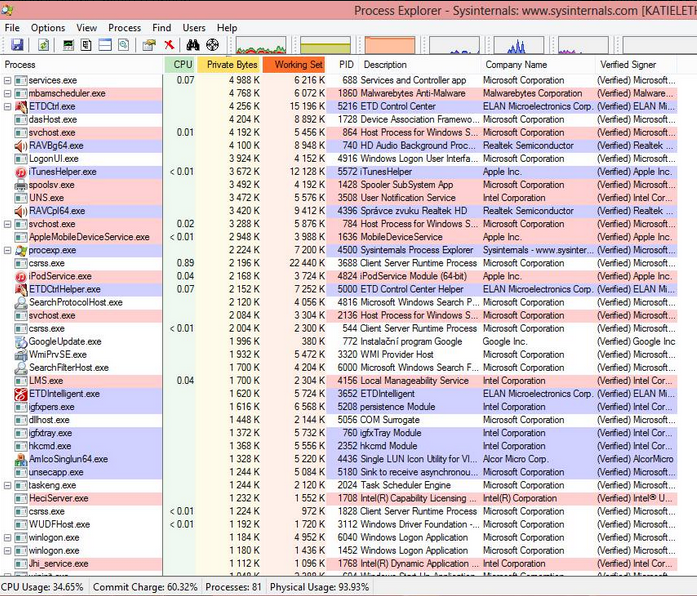The width and height of the screenshot is (697, 596).
Task: Click the spoolsv.exe printer icon
Action: 21,185
